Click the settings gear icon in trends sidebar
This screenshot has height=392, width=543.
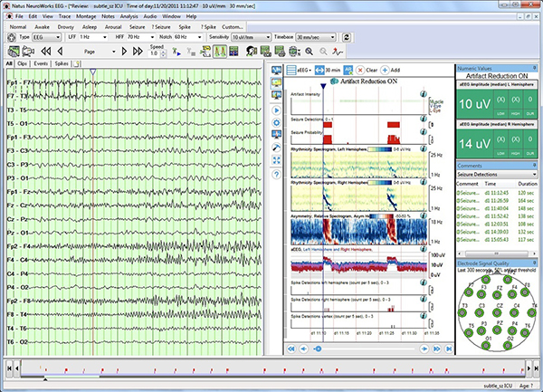tap(276, 121)
